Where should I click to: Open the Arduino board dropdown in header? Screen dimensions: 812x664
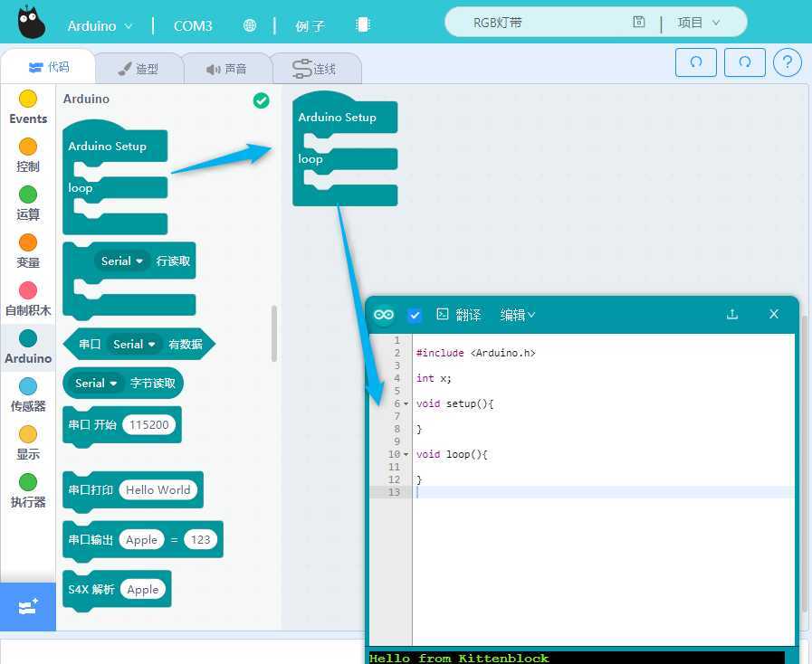click(x=100, y=25)
